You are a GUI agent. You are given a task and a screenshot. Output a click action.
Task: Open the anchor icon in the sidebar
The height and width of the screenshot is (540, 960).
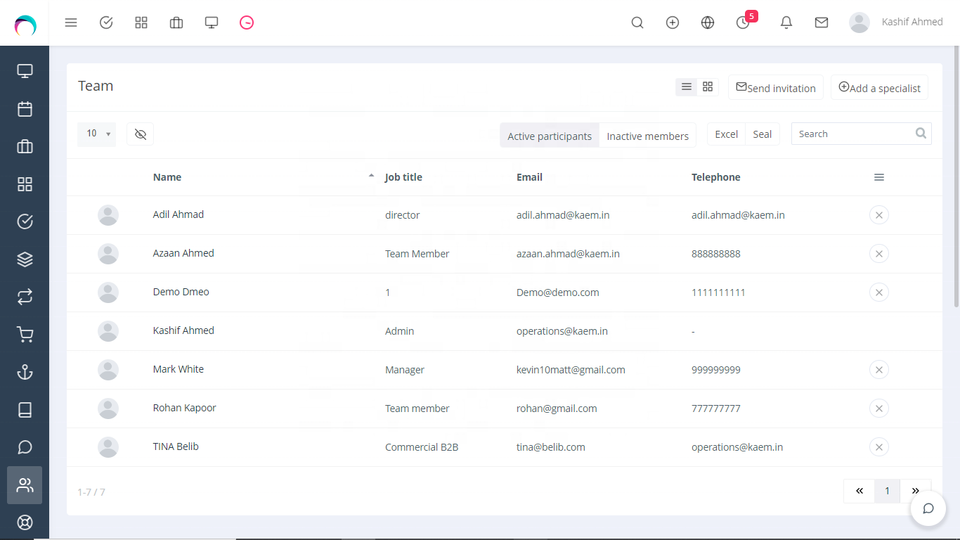25,372
